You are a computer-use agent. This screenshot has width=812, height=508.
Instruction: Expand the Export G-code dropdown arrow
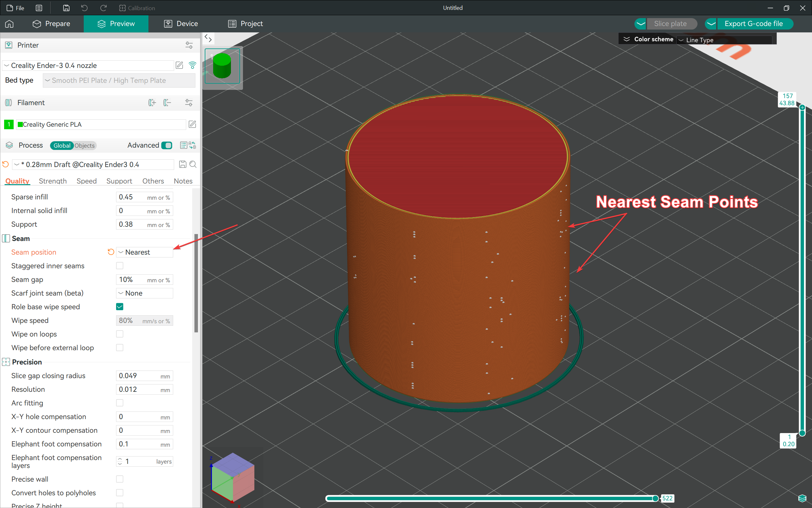tap(711, 23)
